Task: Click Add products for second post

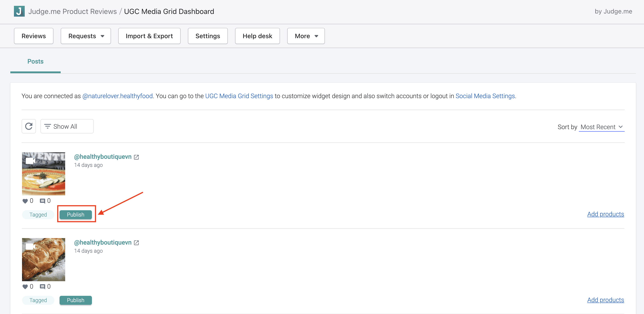Action: (x=605, y=300)
